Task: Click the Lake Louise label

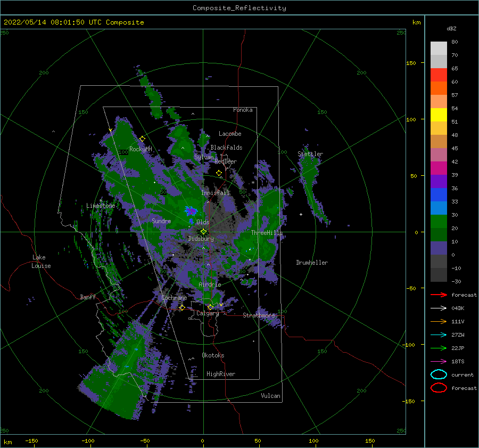Action: click(x=41, y=262)
